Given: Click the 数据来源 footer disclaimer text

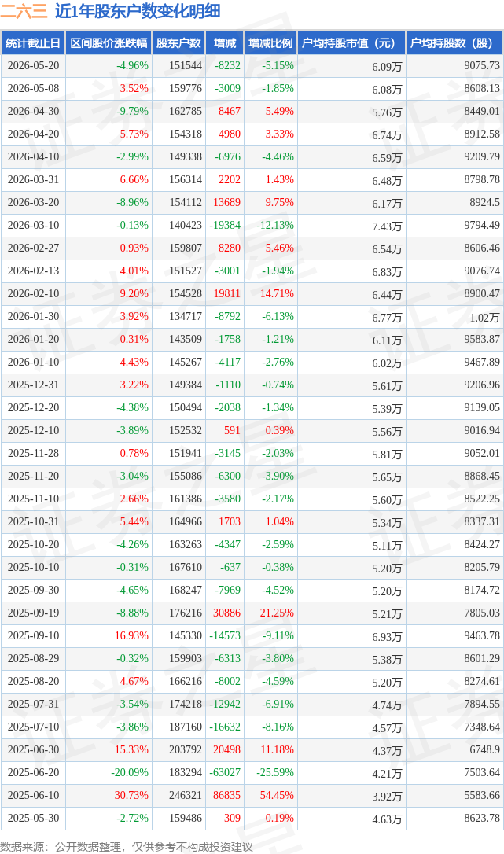Looking at the screenshot, I should [x=127, y=847].
